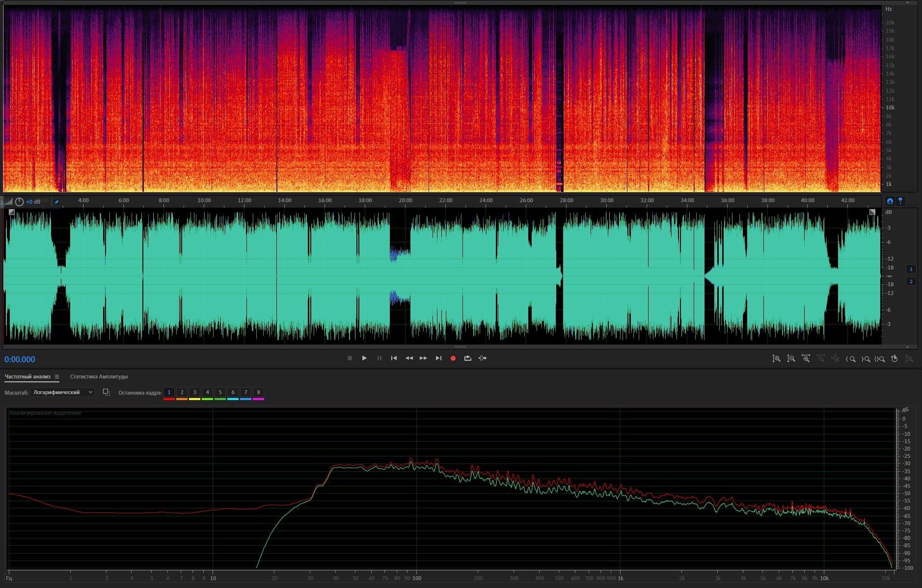Image resolution: width=922 pixels, height=588 pixels.
Task: Open the Частотный анализ panel menu
Action: 57,376
